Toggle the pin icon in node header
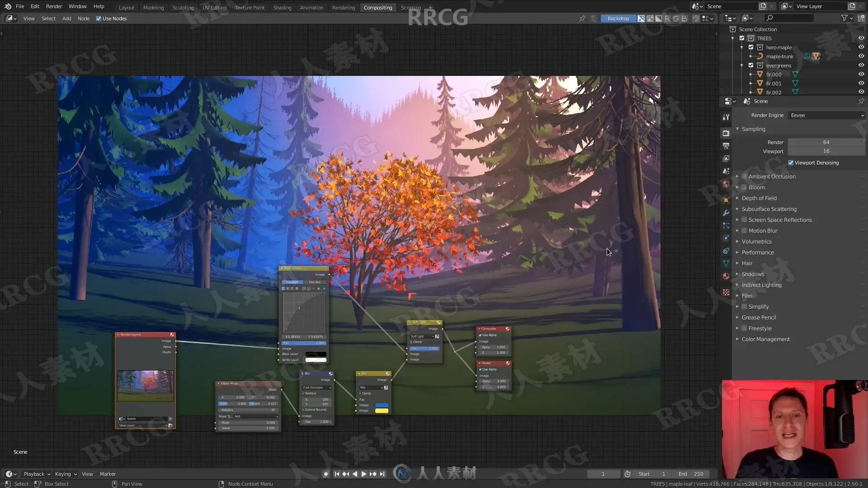 tap(582, 19)
